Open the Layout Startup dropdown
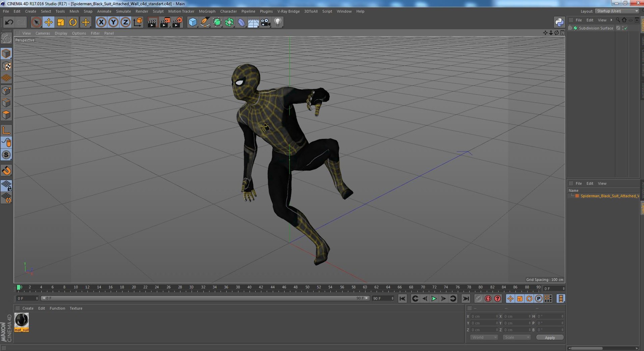 tap(617, 11)
